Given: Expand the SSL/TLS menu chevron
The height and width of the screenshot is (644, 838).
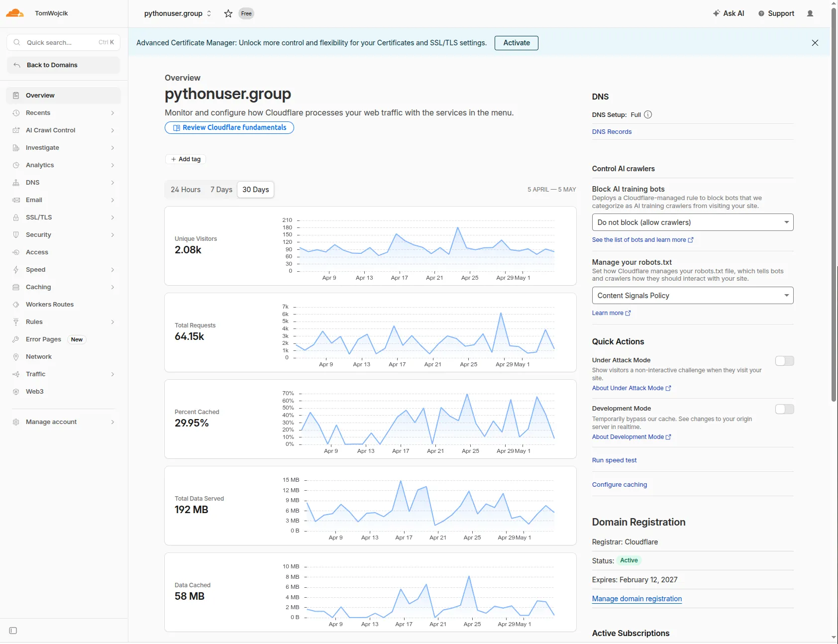Looking at the screenshot, I should pos(112,217).
